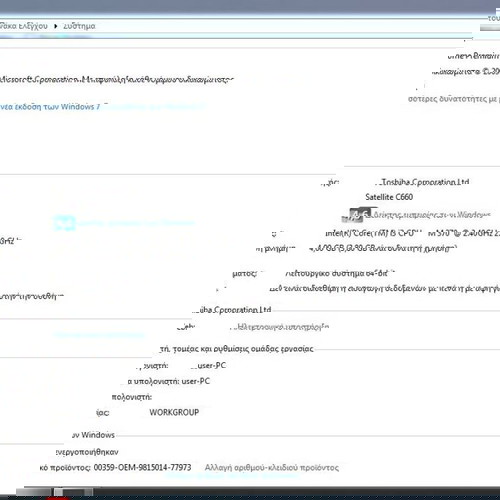The image size is (500, 500).
Task: Click the second taskbar button
Action: (74, 492)
